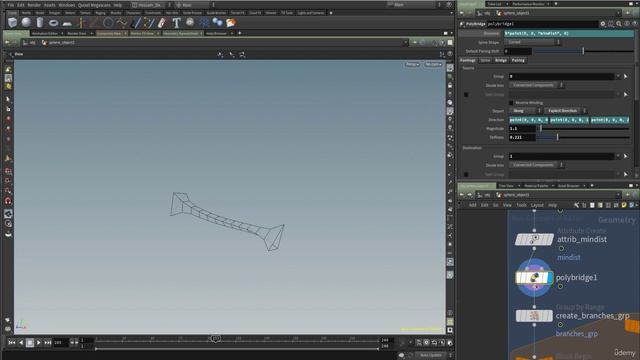This screenshot has height=360, width=640.
Task: Open the Depart Along dropdown
Action: 525,111
